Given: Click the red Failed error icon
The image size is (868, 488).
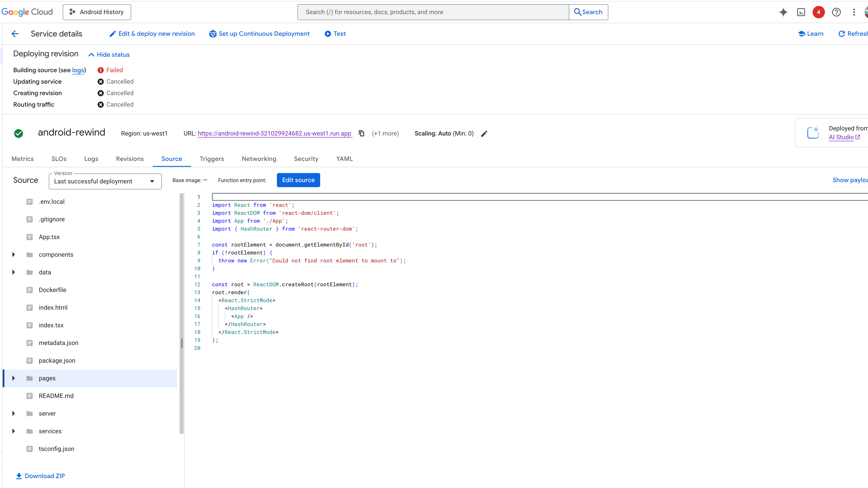Looking at the screenshot, I should coord(100,70).
